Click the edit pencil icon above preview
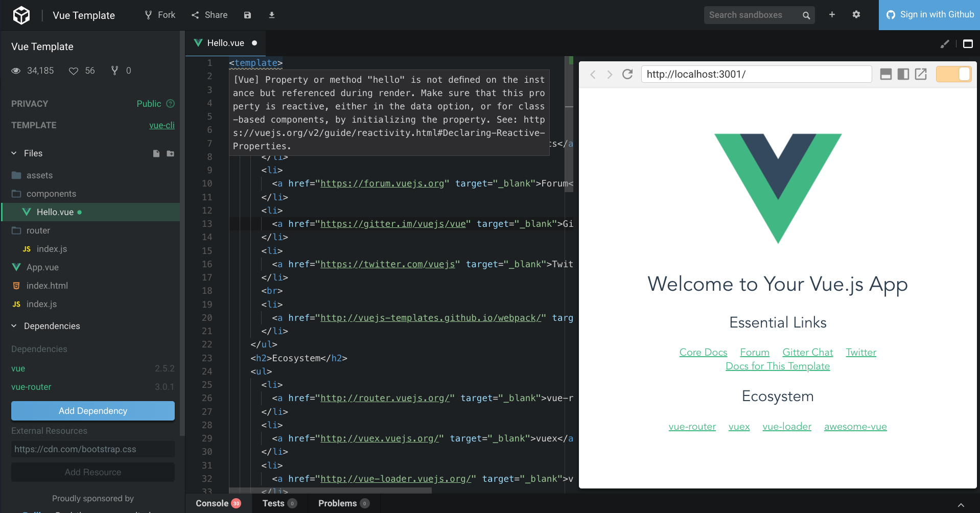The image size is (980, 513). click(945, 44)
